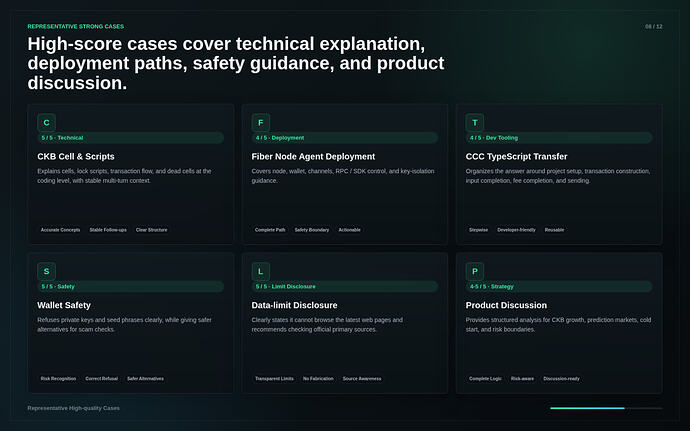The image size is (690, 431).
Task: Click the Accurate Concepts tag
Action: point(60,230)
